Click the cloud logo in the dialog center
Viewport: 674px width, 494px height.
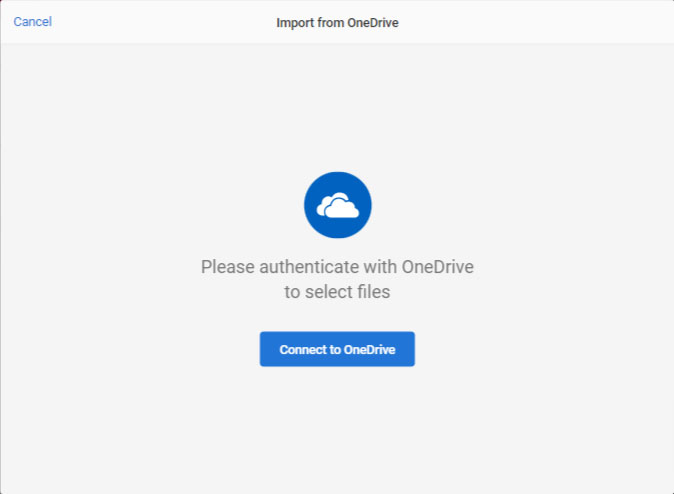click(x=337, y=205)
